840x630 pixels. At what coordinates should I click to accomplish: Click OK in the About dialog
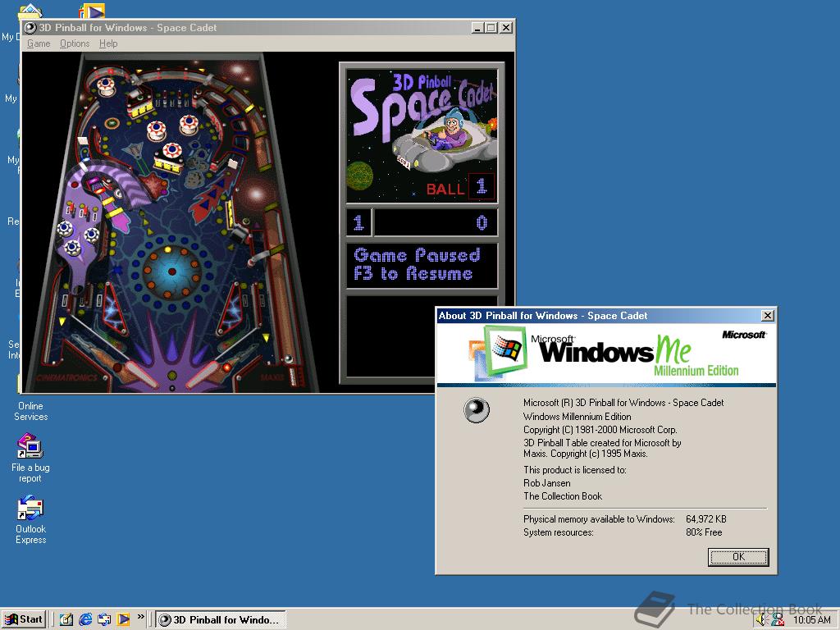coord(738,557)
